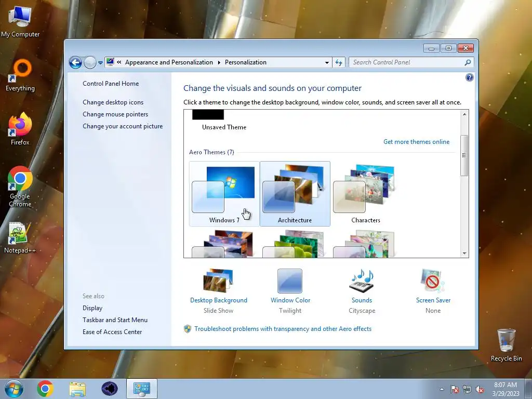Launch Google Chrome desktop shortcut
Screen dimensions: 532x399
[x=20, y=187]
